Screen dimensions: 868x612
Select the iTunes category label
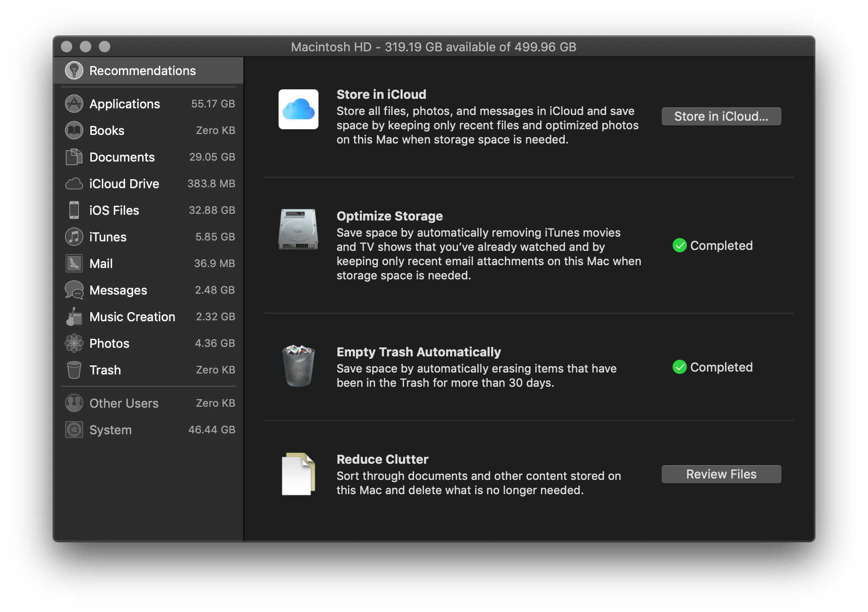point(108,237)
